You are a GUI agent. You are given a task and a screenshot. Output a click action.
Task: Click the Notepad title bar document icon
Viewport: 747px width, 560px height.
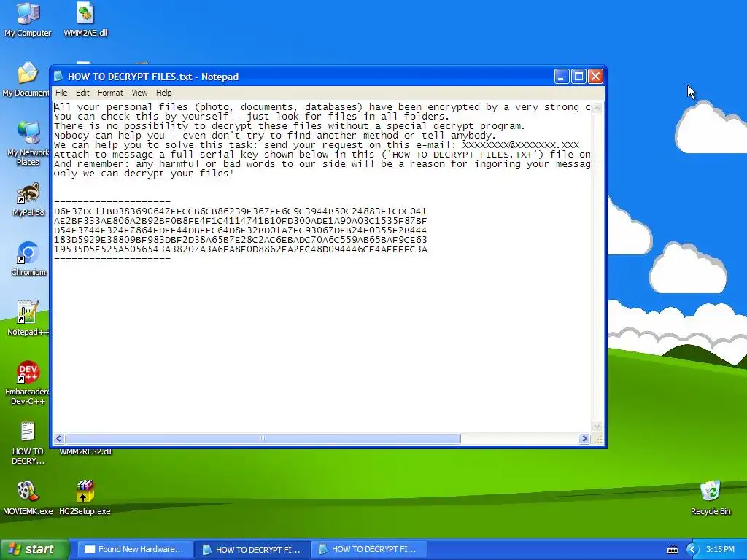pos(58,76)
